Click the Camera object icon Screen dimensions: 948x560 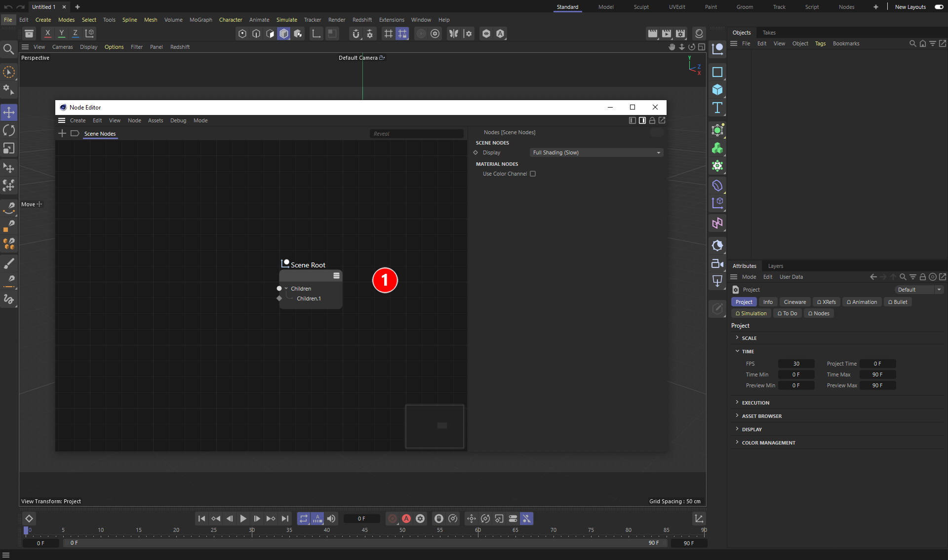717,263
